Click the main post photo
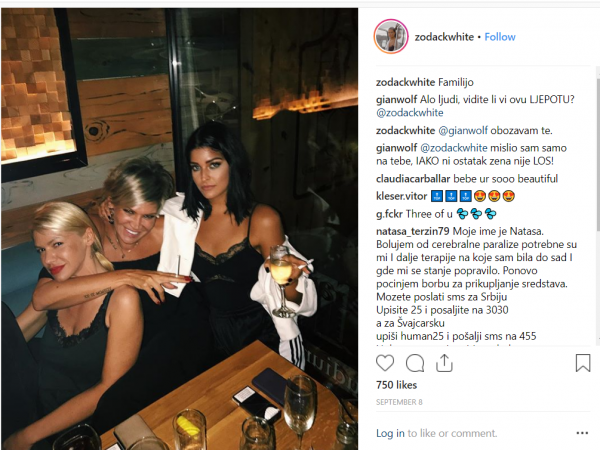Viewport: 600px width, 450px height. tap(179, 229)
